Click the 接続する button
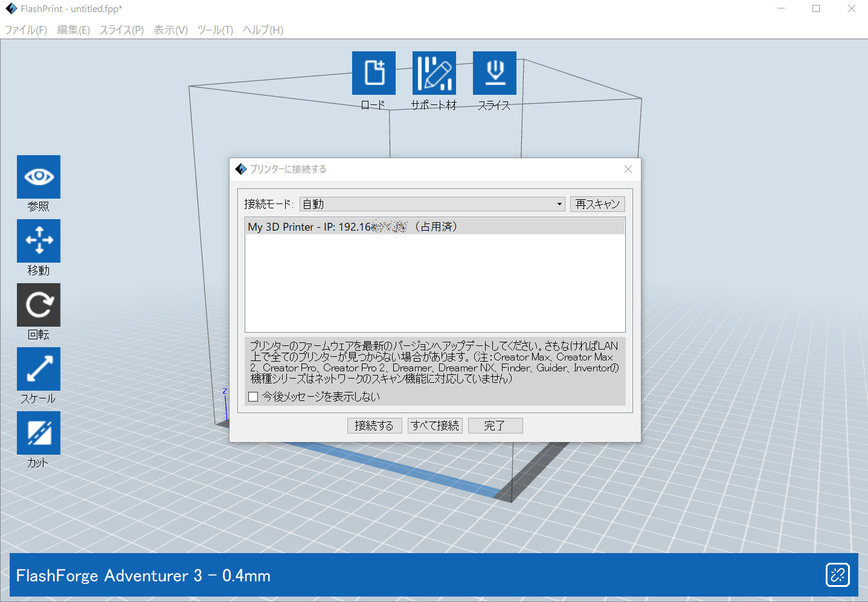Image resolution: width=868 pixels, height=602 pixels. [x=375, y=426]
